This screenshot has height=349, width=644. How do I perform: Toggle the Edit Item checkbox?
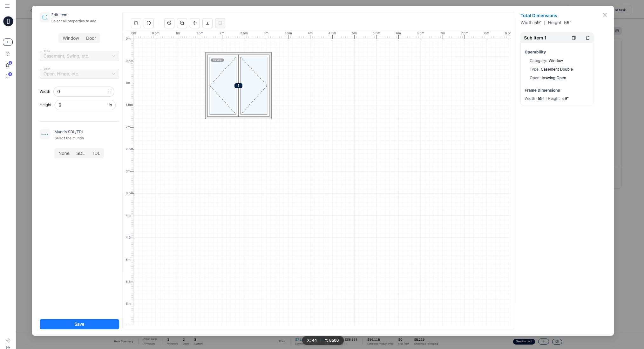point(45,17)
